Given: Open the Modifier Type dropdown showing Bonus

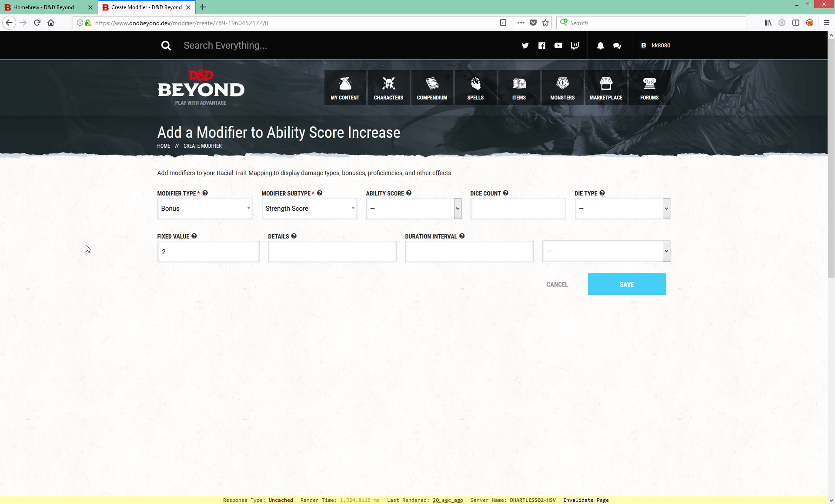Looking at the screenshot, I should [x=205, y=209].
